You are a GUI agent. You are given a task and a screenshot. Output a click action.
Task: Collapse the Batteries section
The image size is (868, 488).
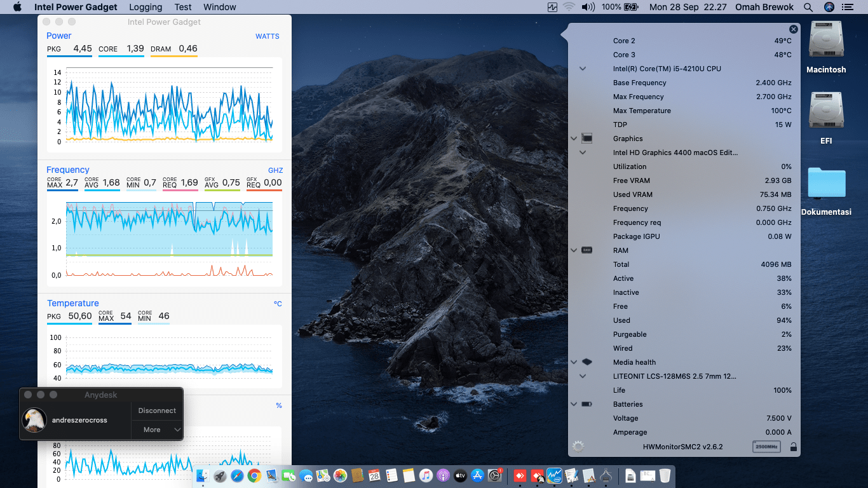click(574, 404)
